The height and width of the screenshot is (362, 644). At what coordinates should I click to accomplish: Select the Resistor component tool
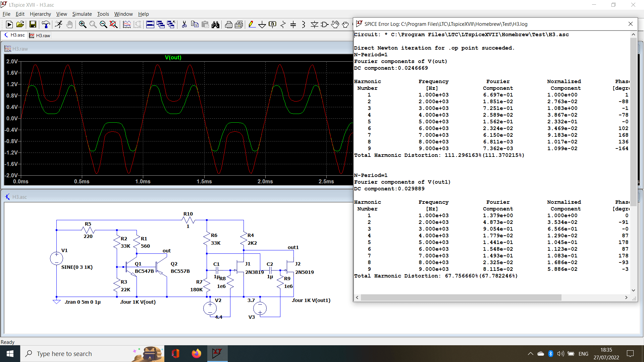pos(283,24)
